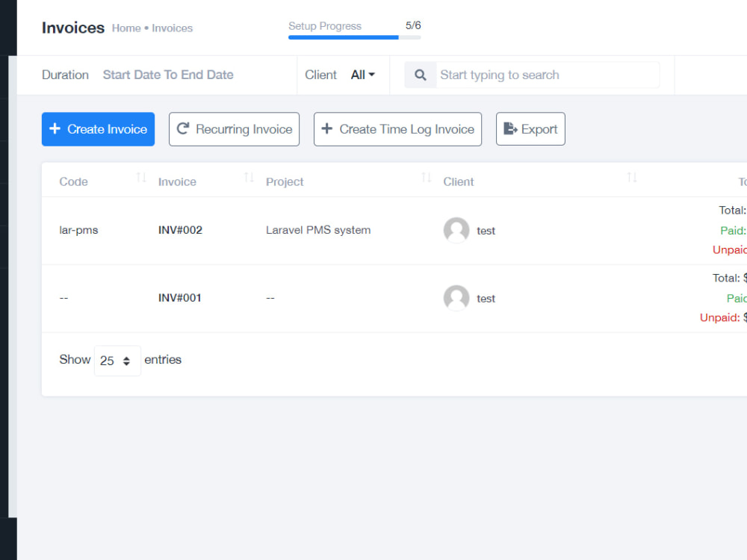
Task: Click Laravel PMS system project cell
Action: click(318, 230)
